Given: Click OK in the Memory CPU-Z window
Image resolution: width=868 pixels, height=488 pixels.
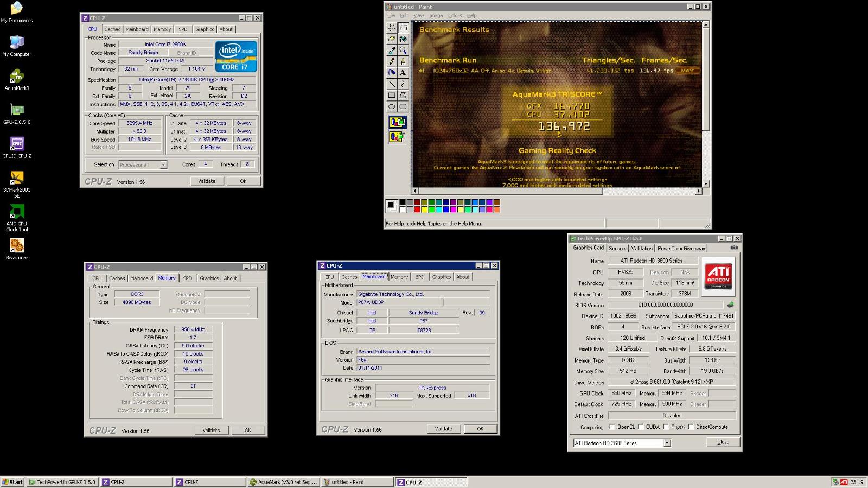Looking at the screenshot, I should pyautogui.click(x=247, y=430).
